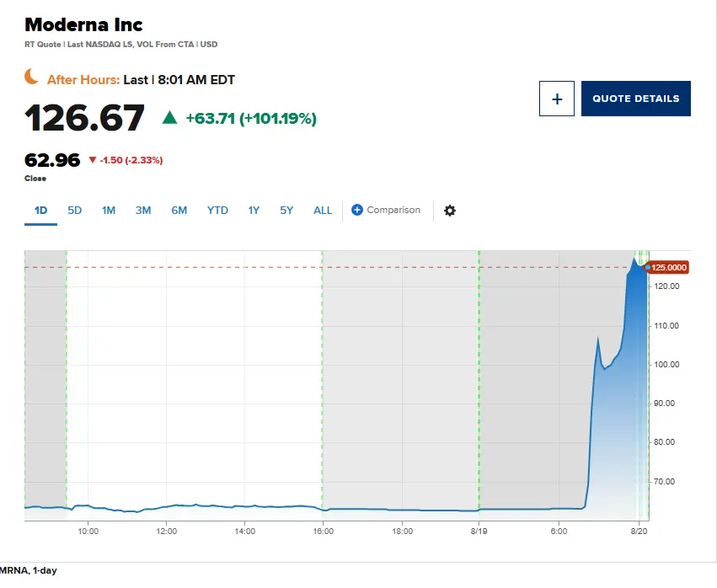The width and height of the screenshot is (717, 588).
Task: Add Moderna to watchlist with plus button
Action: [x=557, y=99]
